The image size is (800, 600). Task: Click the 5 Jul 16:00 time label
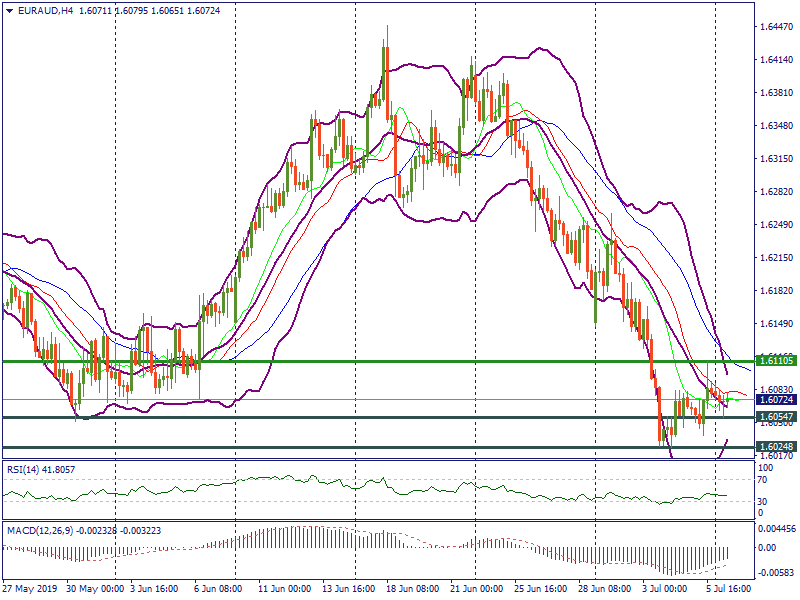pyautogui.click(x=727, y=589)
